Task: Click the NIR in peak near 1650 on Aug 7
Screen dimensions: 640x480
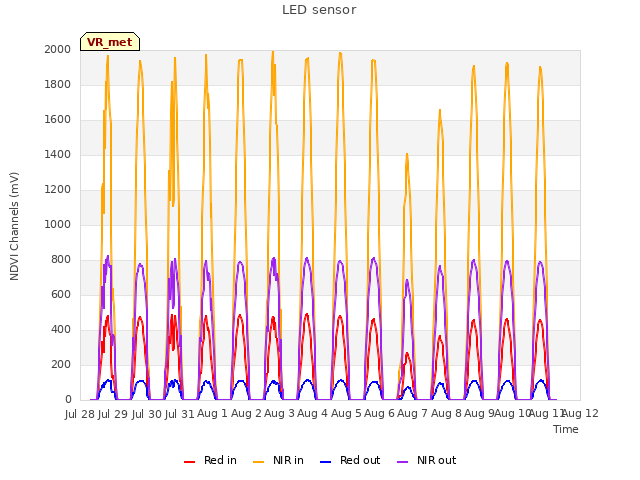Action: pos(440,110)
